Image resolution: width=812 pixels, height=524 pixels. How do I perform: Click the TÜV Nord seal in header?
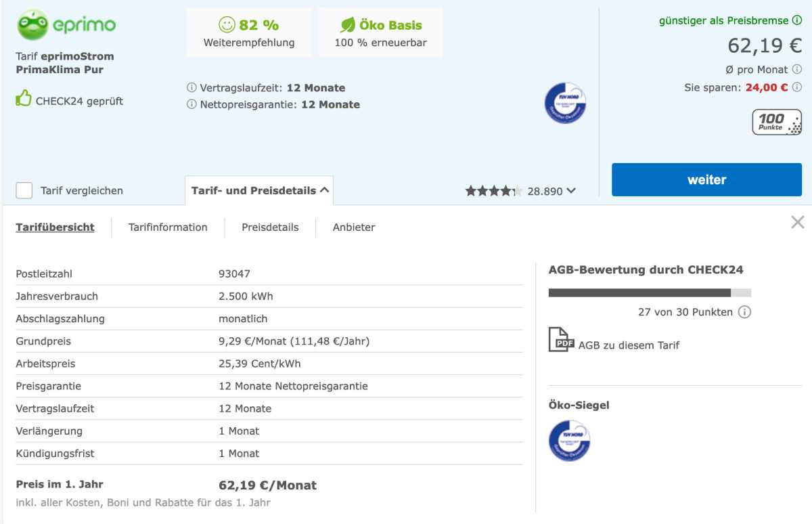point(565,103)
